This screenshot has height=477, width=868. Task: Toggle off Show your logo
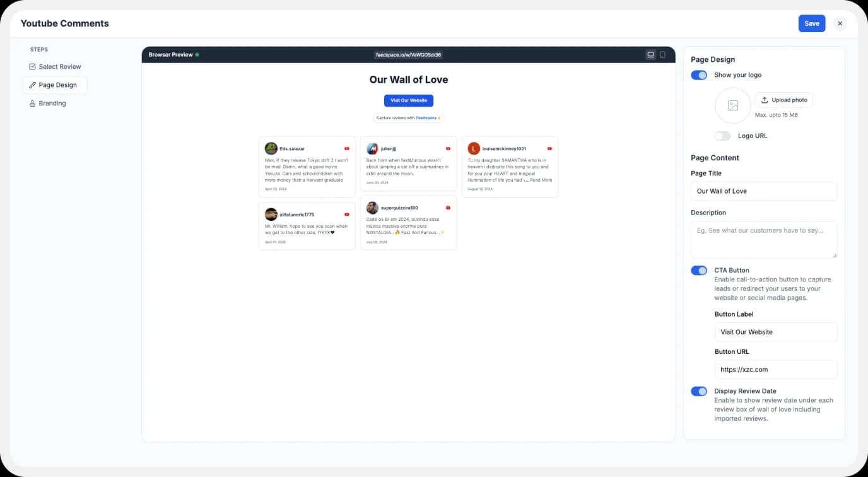698,74
